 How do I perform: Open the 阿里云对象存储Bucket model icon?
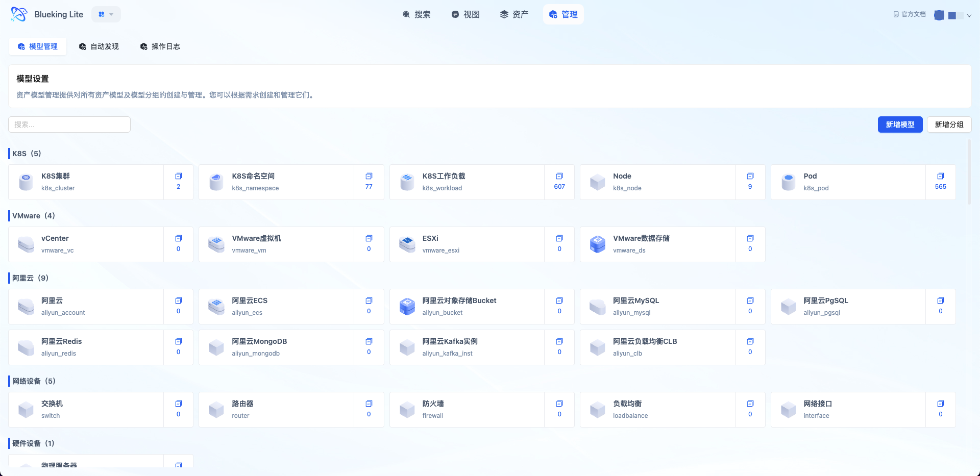(x=407, y=307)
